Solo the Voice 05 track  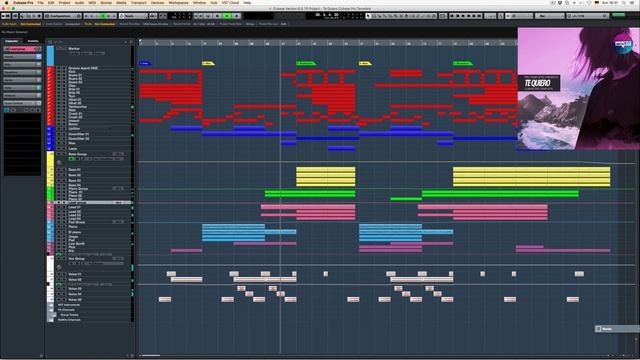pyautogui.click(x=64, y=299)
